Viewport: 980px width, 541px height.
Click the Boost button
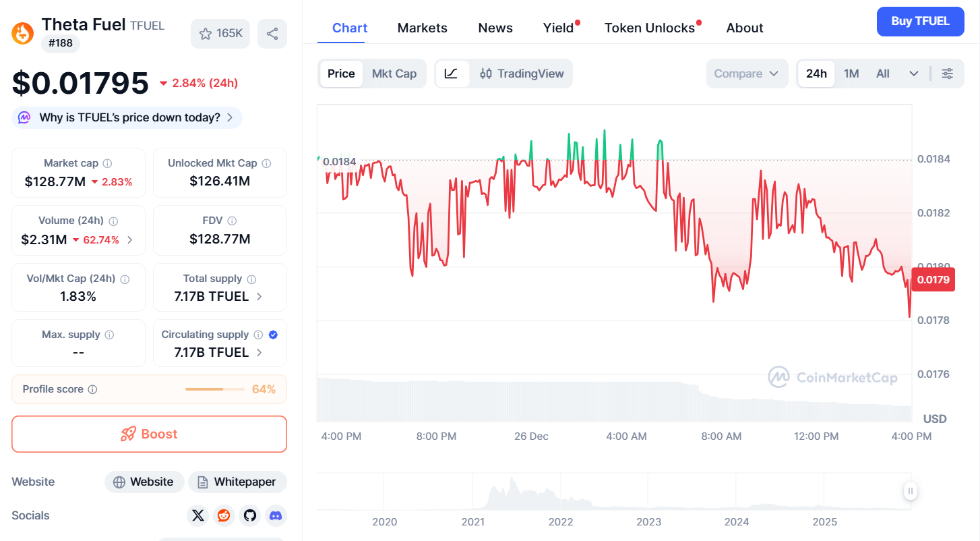[x=149, y=434]
